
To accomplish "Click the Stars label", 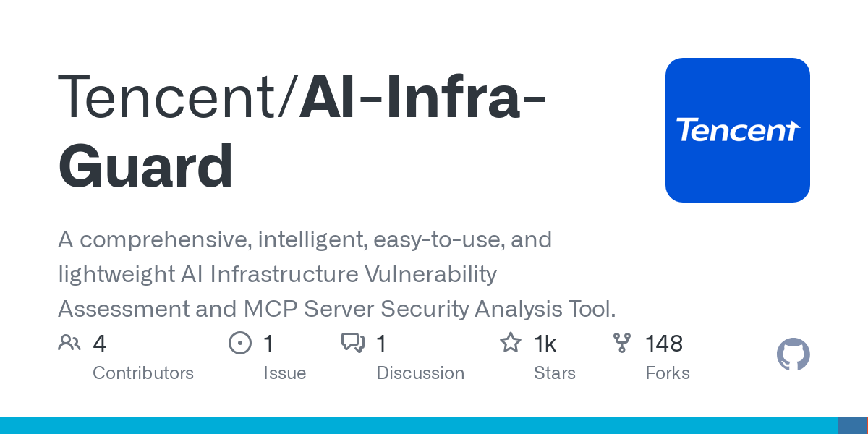I will (555, 373).
